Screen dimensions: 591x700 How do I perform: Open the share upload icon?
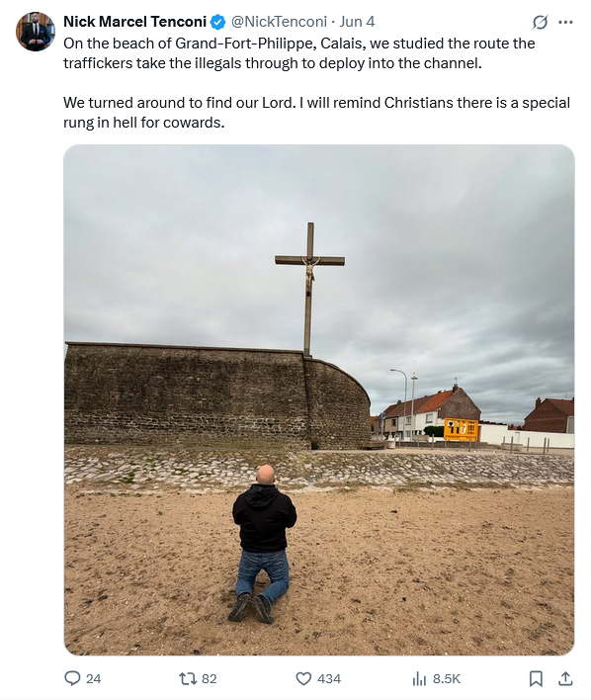565,678
